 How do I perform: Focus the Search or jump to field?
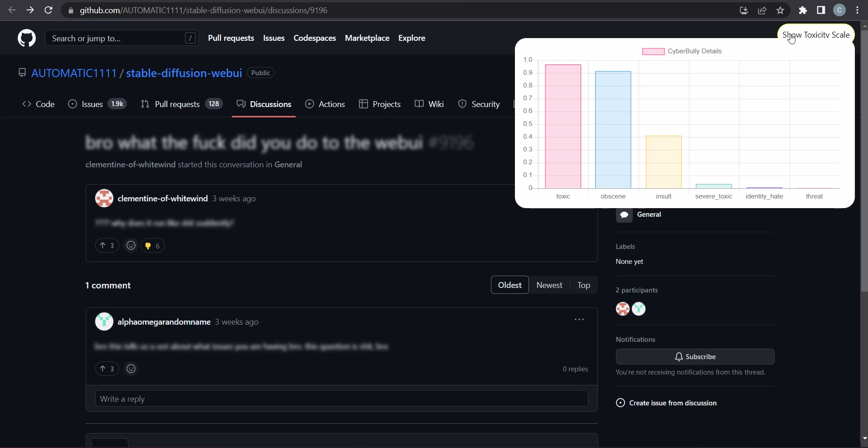tap(121, 38)
